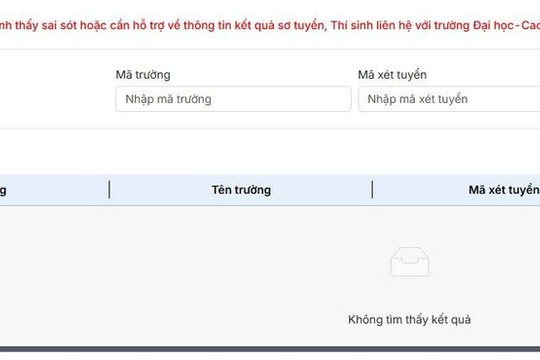Click the red notice about kết quả sơ tuyển
Image resolution: width=540 pixels, height=360 pixels.
click(x=270, y=25)
